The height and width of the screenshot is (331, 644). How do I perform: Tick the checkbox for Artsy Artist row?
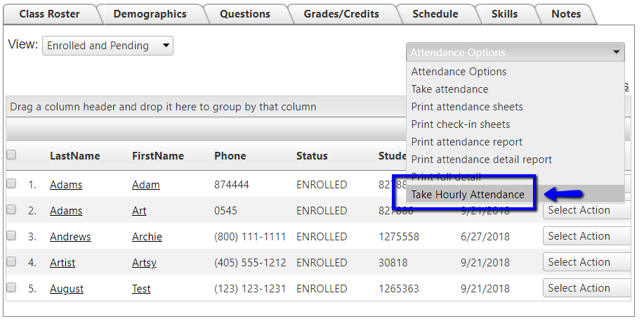pyautogui.click(x=11, y=262)
